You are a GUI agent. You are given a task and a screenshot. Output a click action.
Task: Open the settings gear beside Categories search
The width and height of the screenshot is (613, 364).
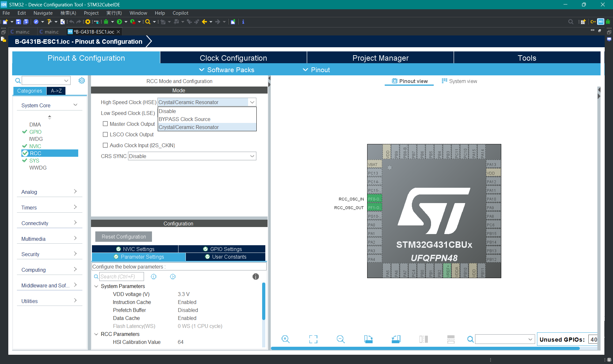(82, 80)
